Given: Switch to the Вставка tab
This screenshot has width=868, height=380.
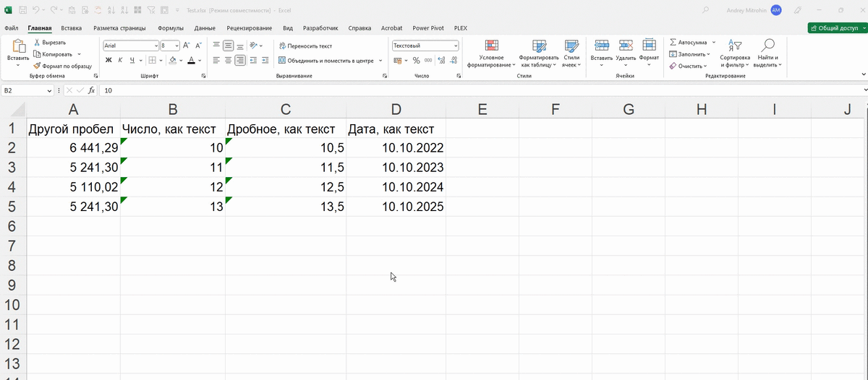Looking at the screenshot, I should tap(71, 28).
